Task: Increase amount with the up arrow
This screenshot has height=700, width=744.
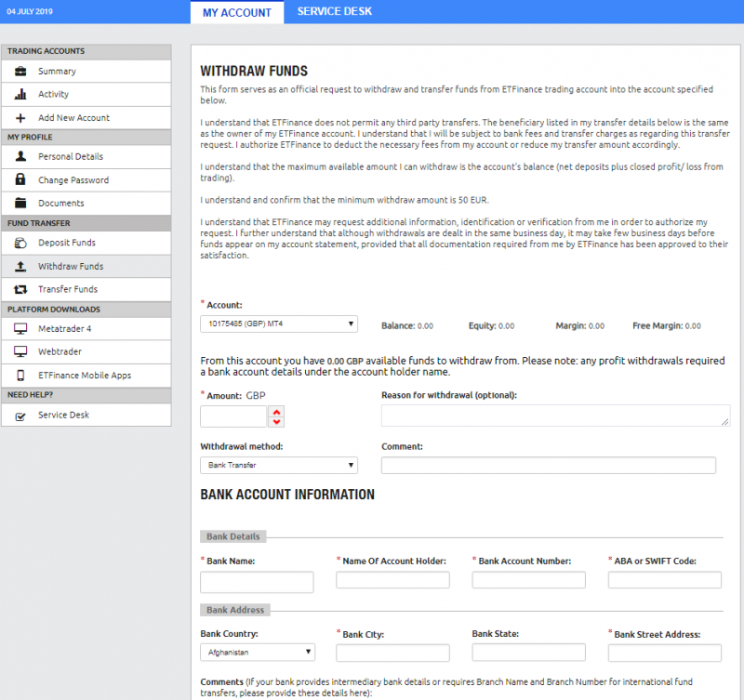Action: 276,412
